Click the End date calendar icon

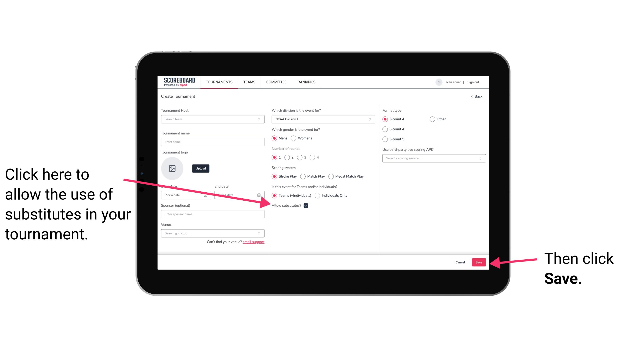pyautogui.click(x=260, y=195)
